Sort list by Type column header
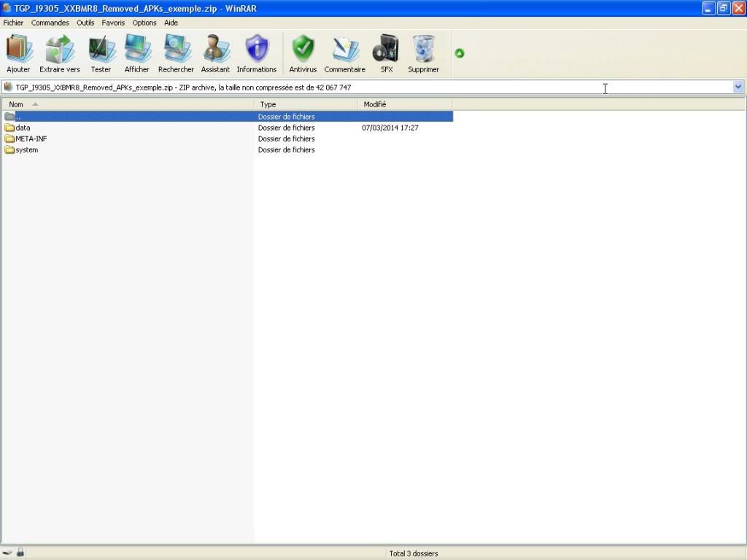This screenshot has width=747, height=560. (306, 104)
